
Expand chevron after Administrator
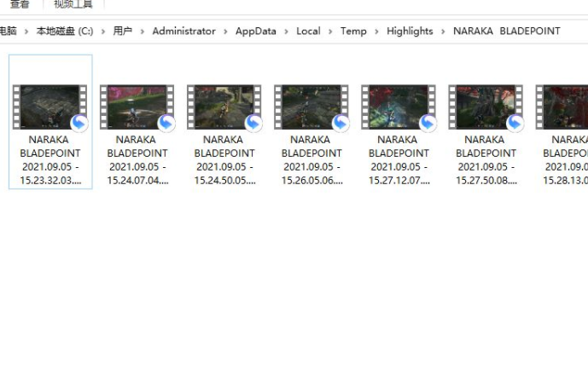225,32
